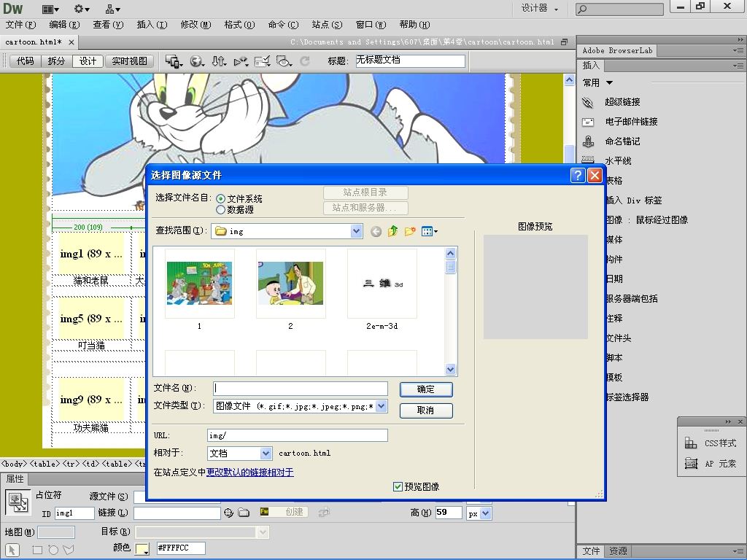
Task: Click the Named Anchor icon in Insert panel
Action: pos(589,141)
